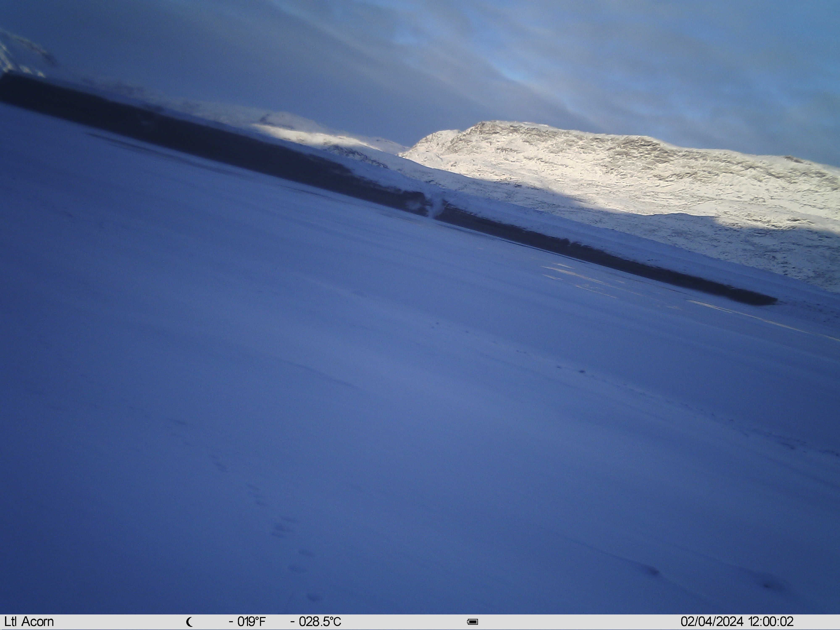The width and height of the screenshot is (840, 630).
Task: Select the Ltl Acorn brand label
Action: pos(29,622)
